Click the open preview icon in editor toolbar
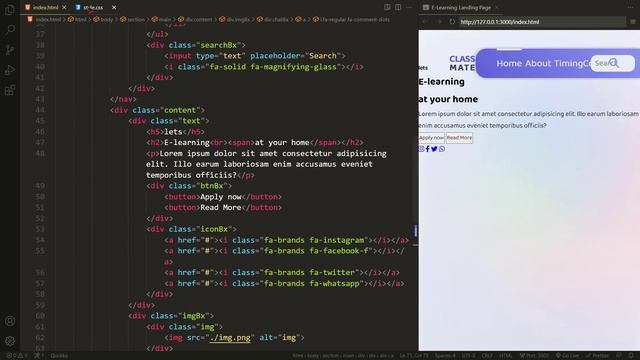 pyautogui.click(x=387, y=7)
